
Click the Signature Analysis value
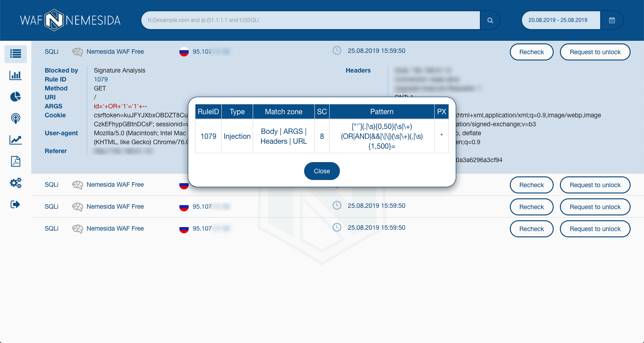coord(119,70)
